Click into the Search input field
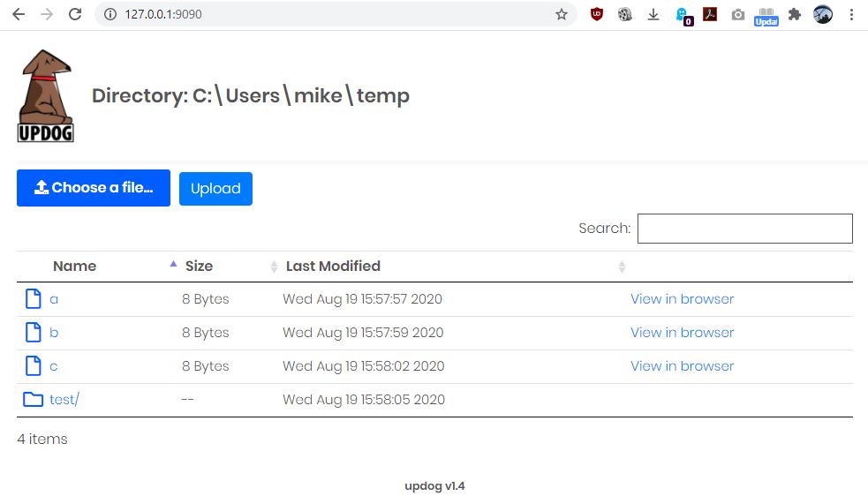The image size is (868, 496). (x=745, y=228)
